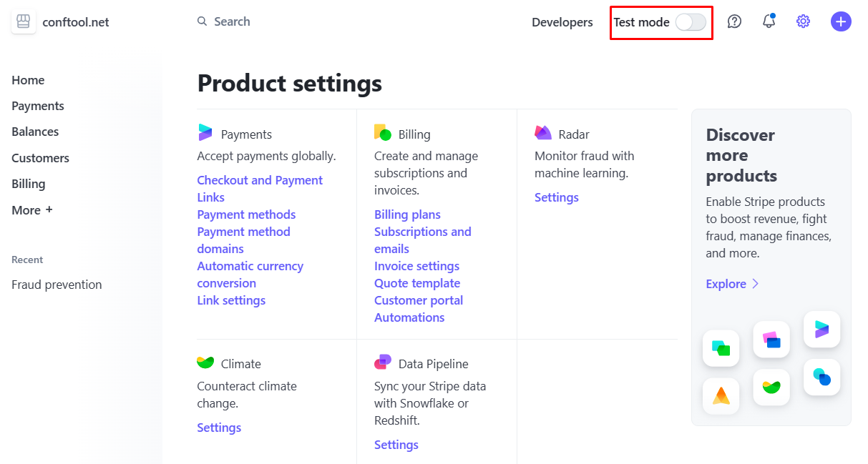Open recent Fraud prevention item
Screen dimensions: 868x464
coord(57,285)
